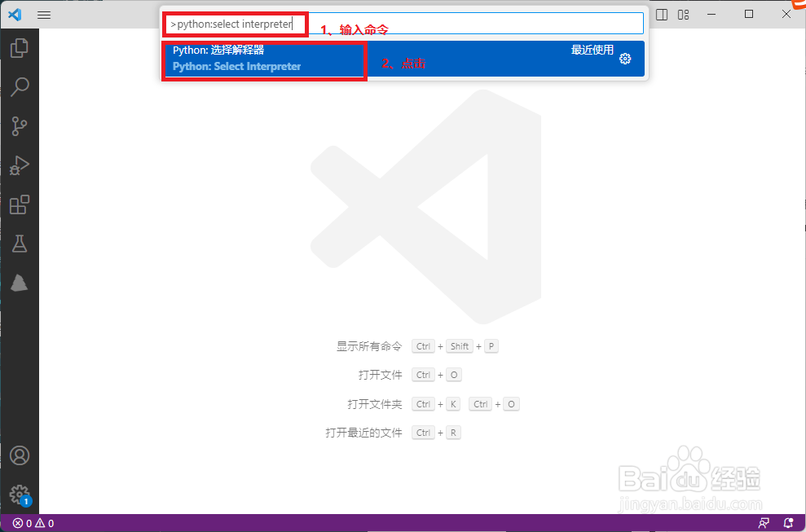This screenshot has width=806, height=532.
Task: Open the Manage gear in activity bar
Action: point(20,495)
